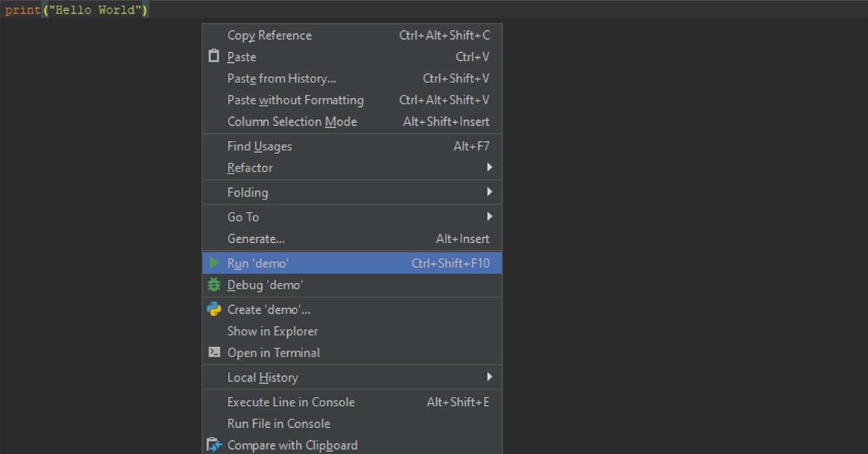The image size is (868, 454).
Task: Choose Show in Explorer
Action: 273,331
